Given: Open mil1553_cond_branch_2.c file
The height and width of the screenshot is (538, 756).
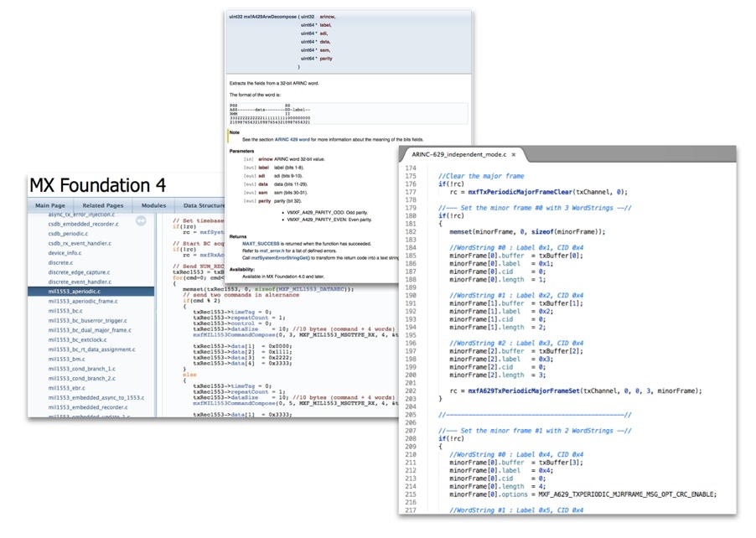Looking at the screenshot, I should click(x=81, y=379).
